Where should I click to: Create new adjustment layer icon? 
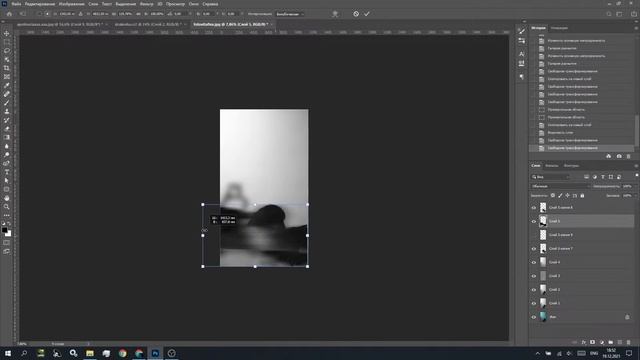[x=602, y=342]
